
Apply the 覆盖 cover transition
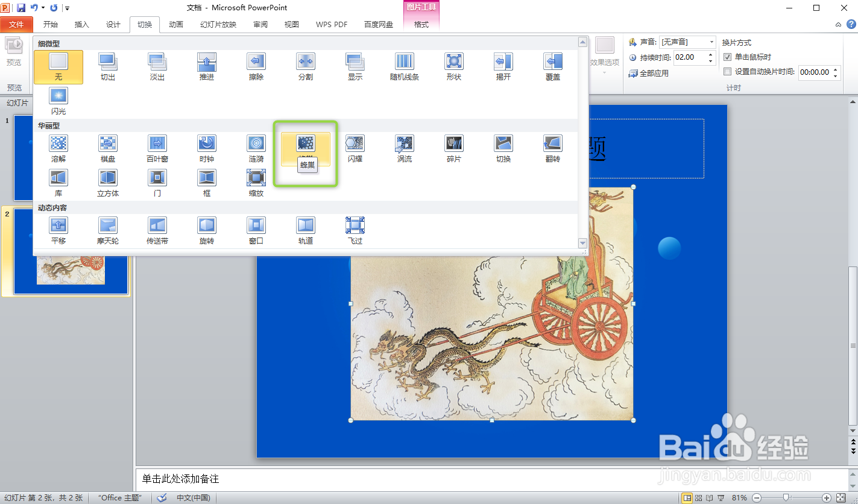(x=553, y=67)
